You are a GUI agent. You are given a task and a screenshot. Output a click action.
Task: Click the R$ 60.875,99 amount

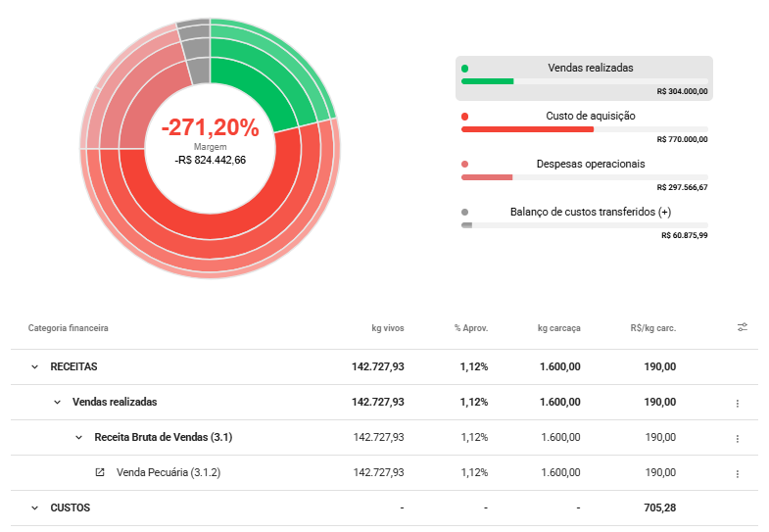point(684,235)
